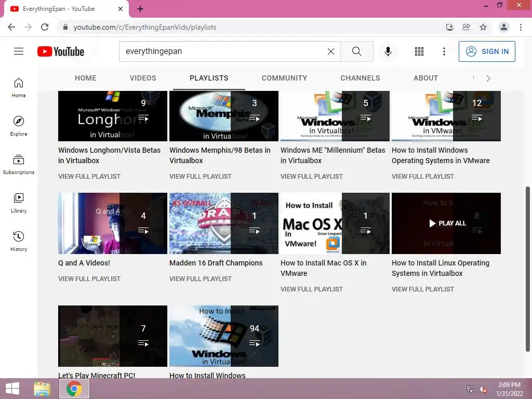The width and height of the screenshot is (532, 399).
Task: Click the page vertical scrollbar thumb
Action: click(528, 269)
